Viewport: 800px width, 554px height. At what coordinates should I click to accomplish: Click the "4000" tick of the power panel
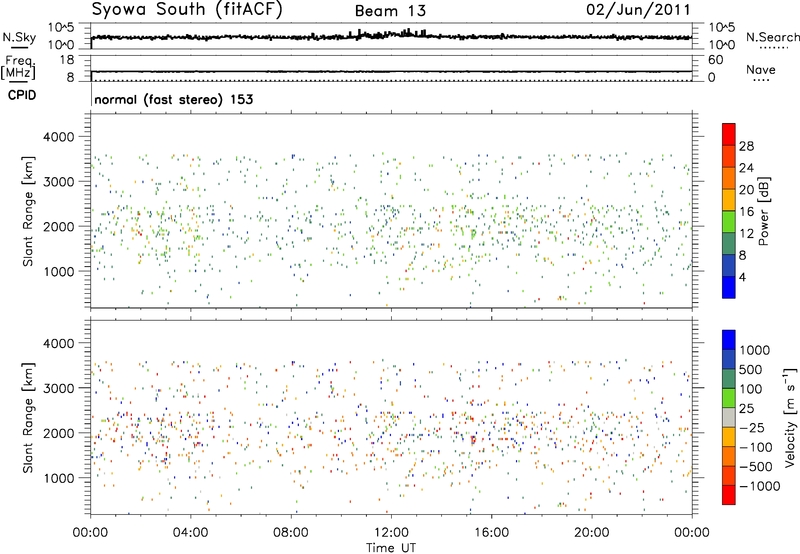[x=58, y=137]
